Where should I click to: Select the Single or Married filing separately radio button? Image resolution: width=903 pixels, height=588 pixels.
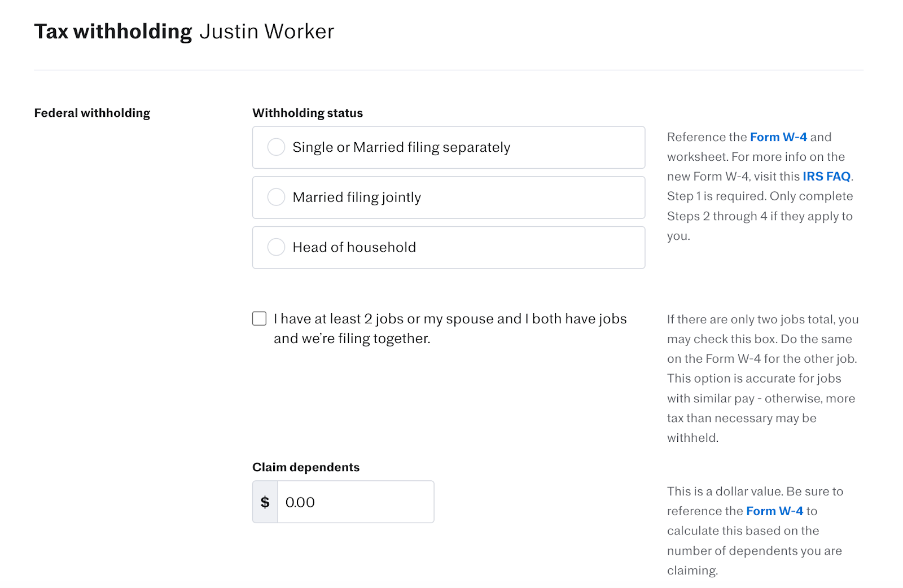(x=276, y=147)
